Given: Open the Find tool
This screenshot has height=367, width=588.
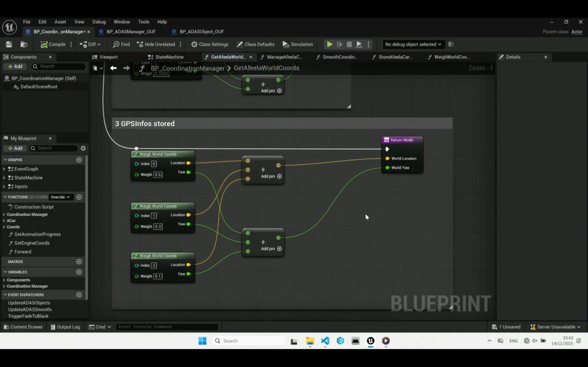Looking at the screenshot, I should pos(121,45).
